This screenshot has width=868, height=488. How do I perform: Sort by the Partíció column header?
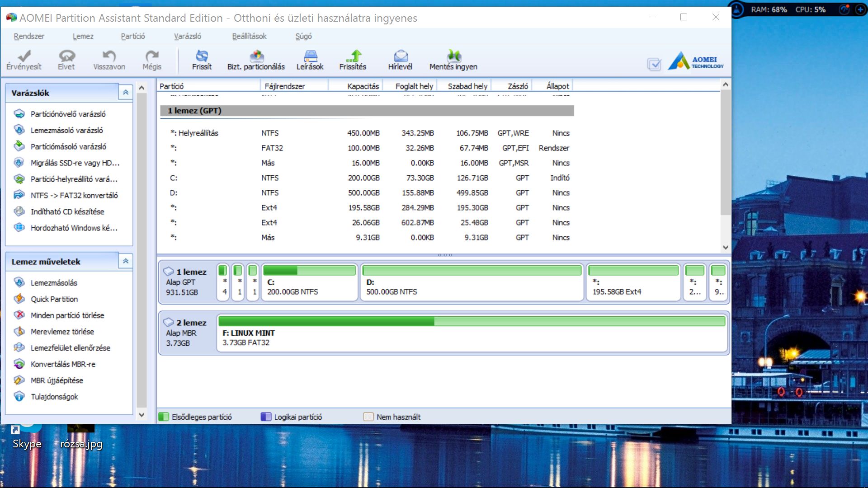tap(208, 86)
